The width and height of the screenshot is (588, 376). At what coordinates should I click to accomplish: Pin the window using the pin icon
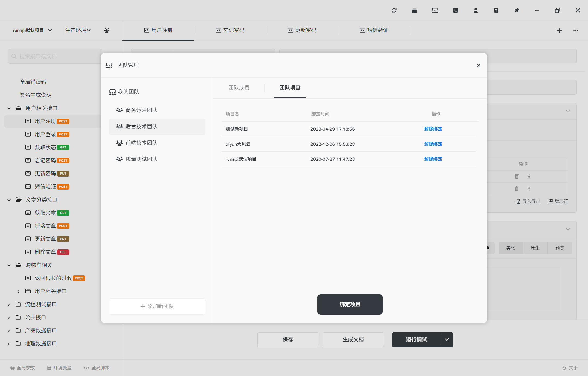516,10
